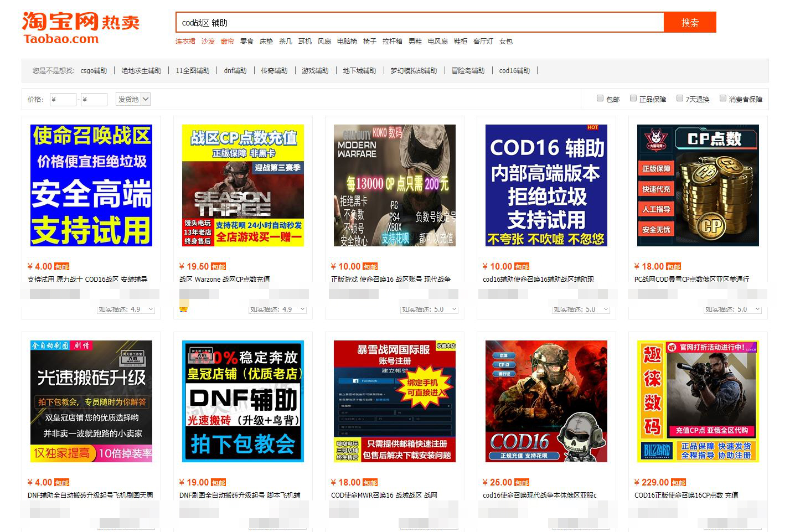Select the csgo辅助 suggested search
795x532 pixels.
click(x=94, y=71)
